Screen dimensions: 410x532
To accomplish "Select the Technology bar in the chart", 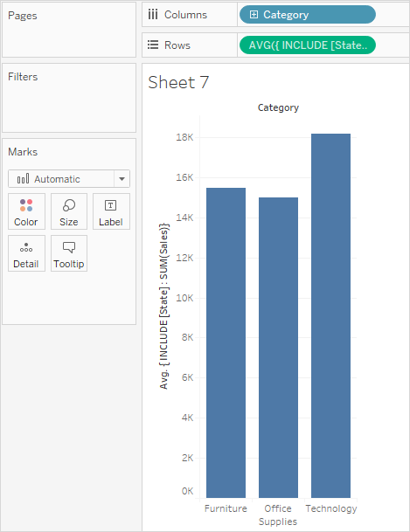I will (x=331, y=315).
